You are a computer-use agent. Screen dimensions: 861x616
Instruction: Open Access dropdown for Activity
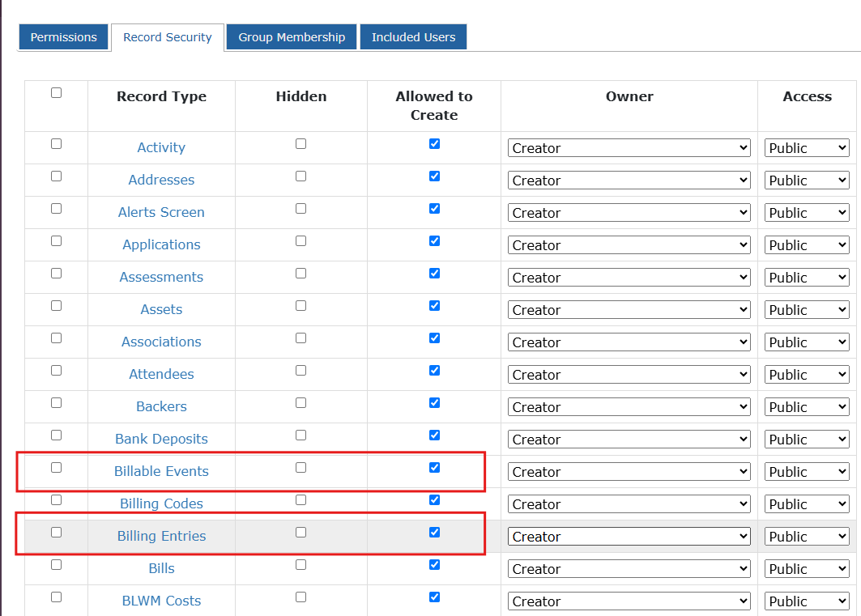tap(808, 148)
